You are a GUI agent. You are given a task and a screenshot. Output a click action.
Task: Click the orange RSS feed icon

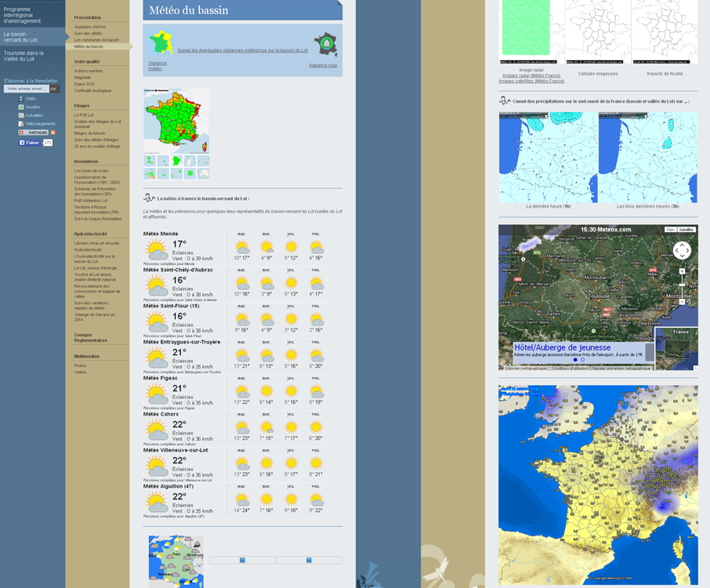point(53,132)
